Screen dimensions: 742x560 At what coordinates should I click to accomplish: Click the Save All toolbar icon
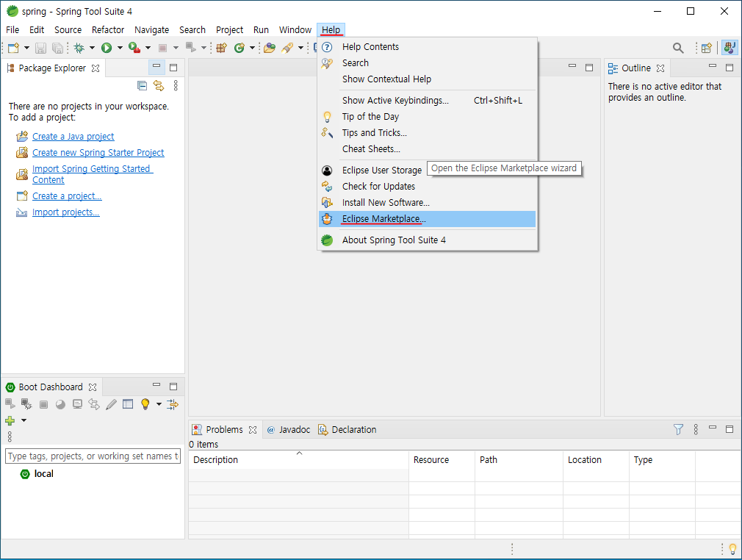point(57,48)
